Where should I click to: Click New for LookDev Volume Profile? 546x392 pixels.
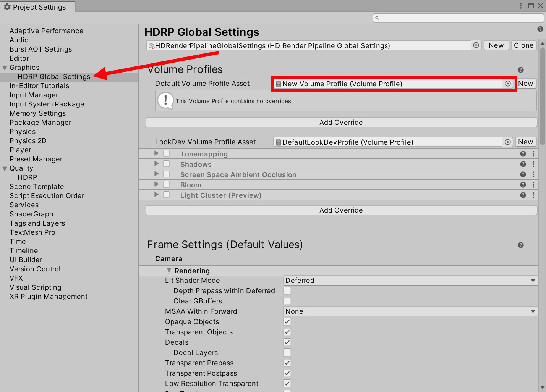526,142
